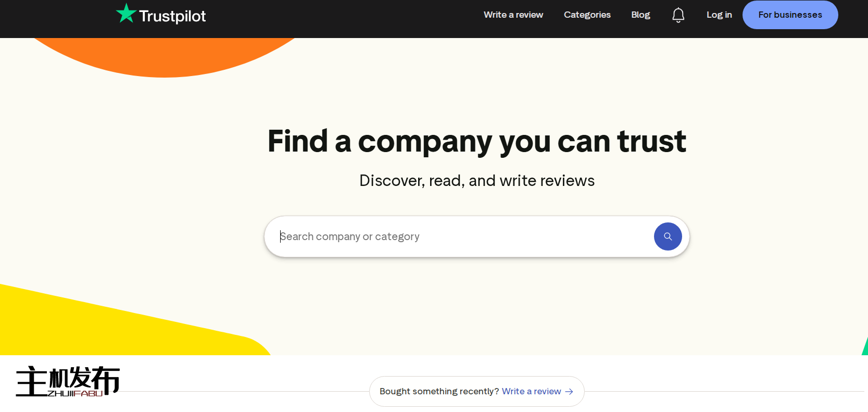Focus the Search company or category field
This screenshot has height=412, width=868.
point(458,236)
